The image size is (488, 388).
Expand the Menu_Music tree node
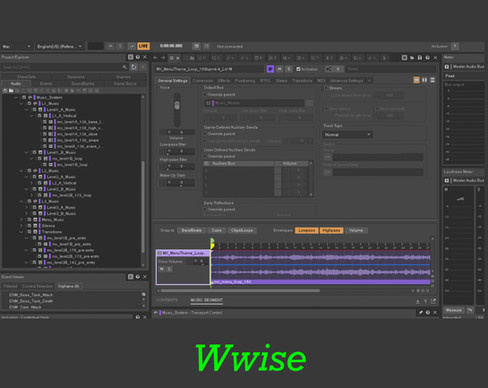click(22, 220)
